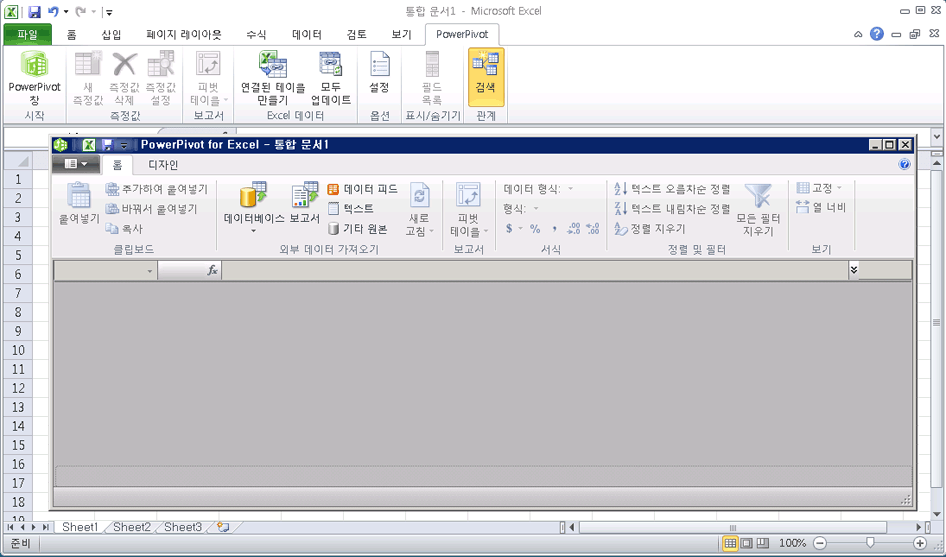Switch to page break preview button
Viewport: 946px width, 557px height.
(763, 543)
